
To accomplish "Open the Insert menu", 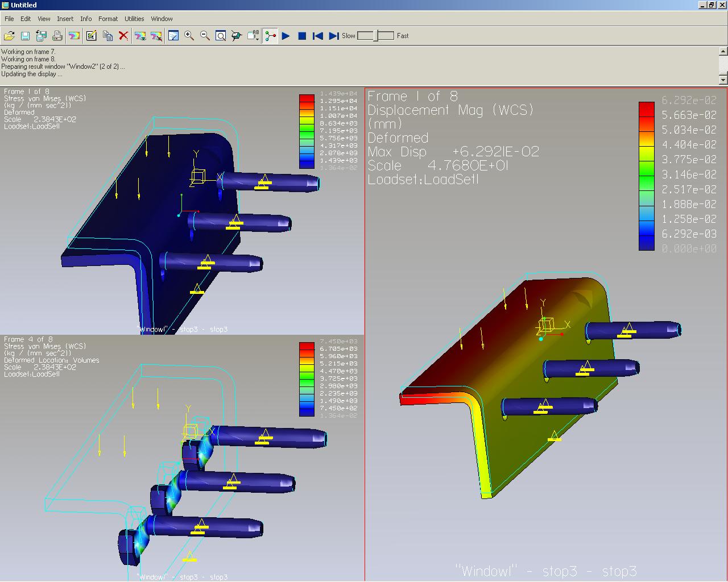I will coord(65,19).
